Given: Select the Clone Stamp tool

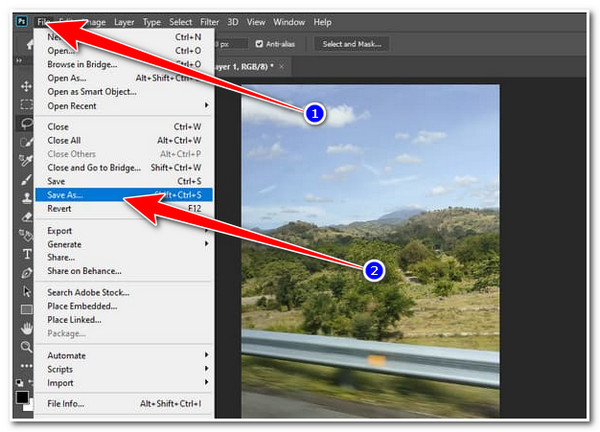Looking at the screenshot, I should pos(26,198).
